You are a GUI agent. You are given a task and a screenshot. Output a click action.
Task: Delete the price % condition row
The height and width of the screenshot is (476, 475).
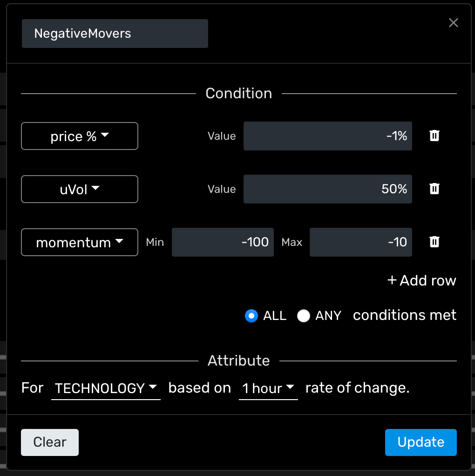pos(434,136)
